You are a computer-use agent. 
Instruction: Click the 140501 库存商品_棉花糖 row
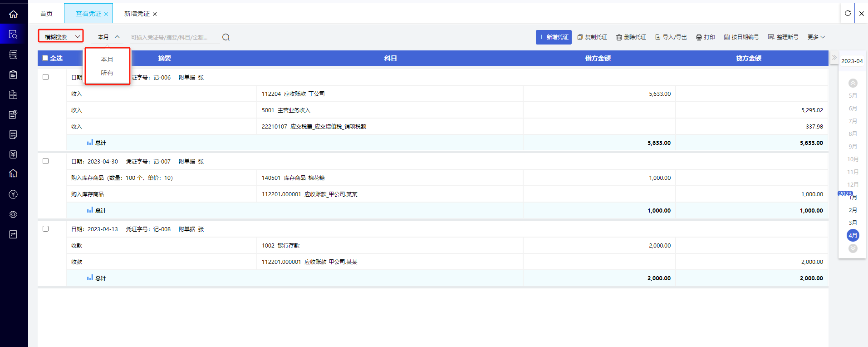pyautogui.click(x=447, y=178)
